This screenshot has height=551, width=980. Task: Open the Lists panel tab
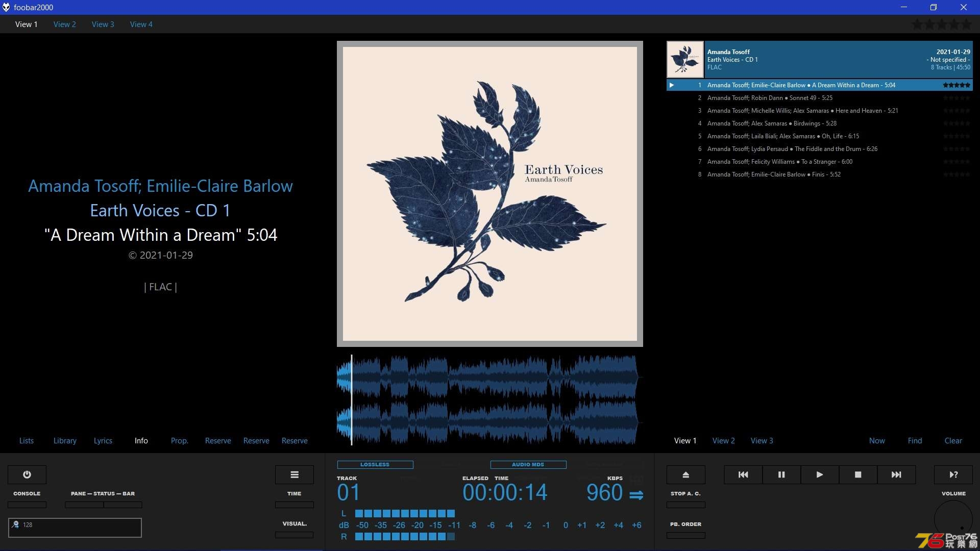[x=27, y=440]
